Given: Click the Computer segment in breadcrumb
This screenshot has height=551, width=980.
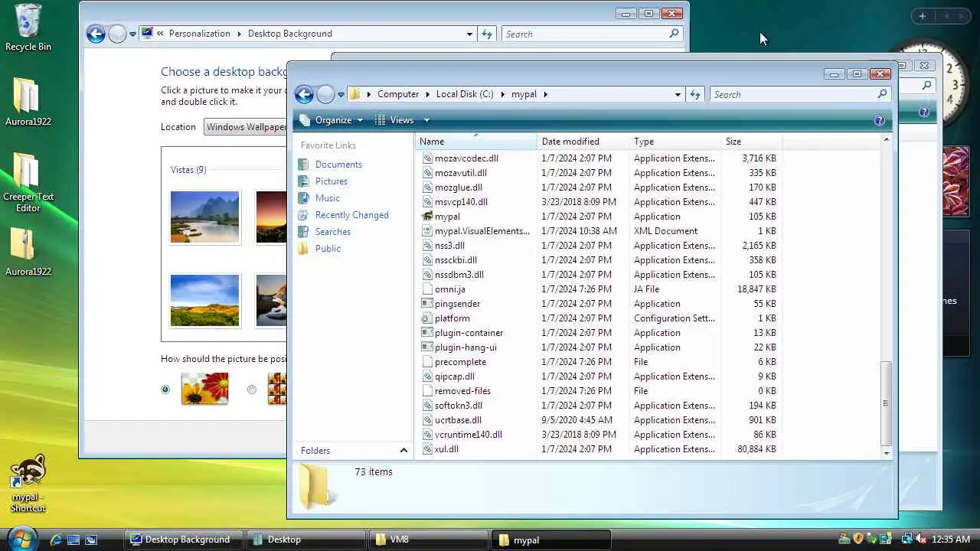Looking at the screenshot, I should [x=398, y=95].
